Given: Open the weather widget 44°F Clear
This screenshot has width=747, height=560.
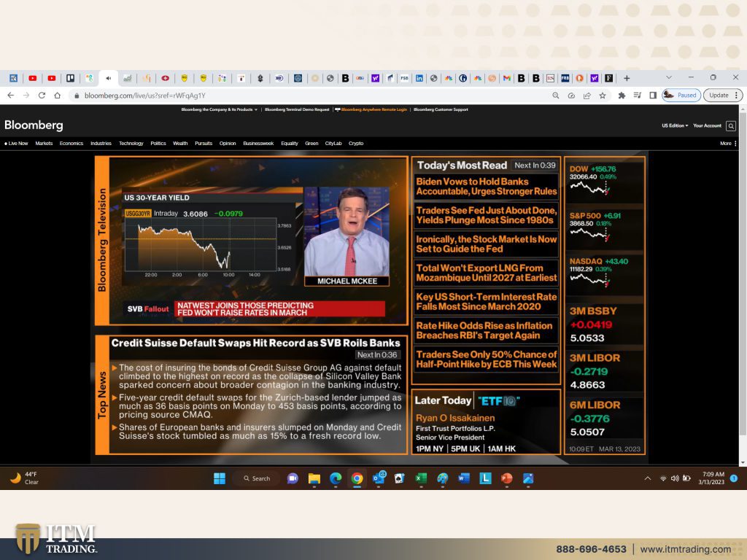Looking at the screenshot, I should pyautogui.click(x=24, y=478).
